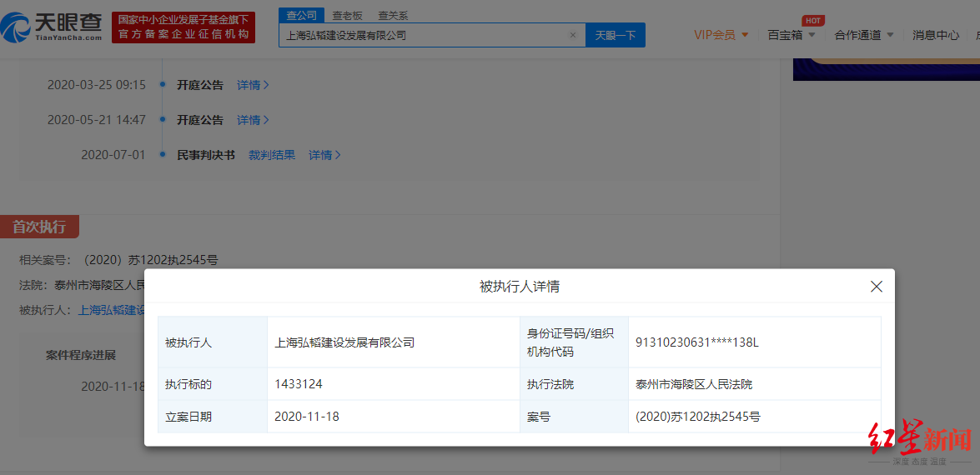Click the 案件程序进展 heading
This screenshot has width=980, height=475.
click(x=81, y=355)
